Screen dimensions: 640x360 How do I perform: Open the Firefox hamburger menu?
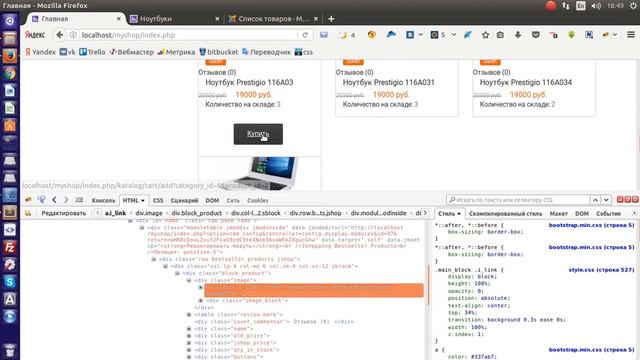(631, 35)
